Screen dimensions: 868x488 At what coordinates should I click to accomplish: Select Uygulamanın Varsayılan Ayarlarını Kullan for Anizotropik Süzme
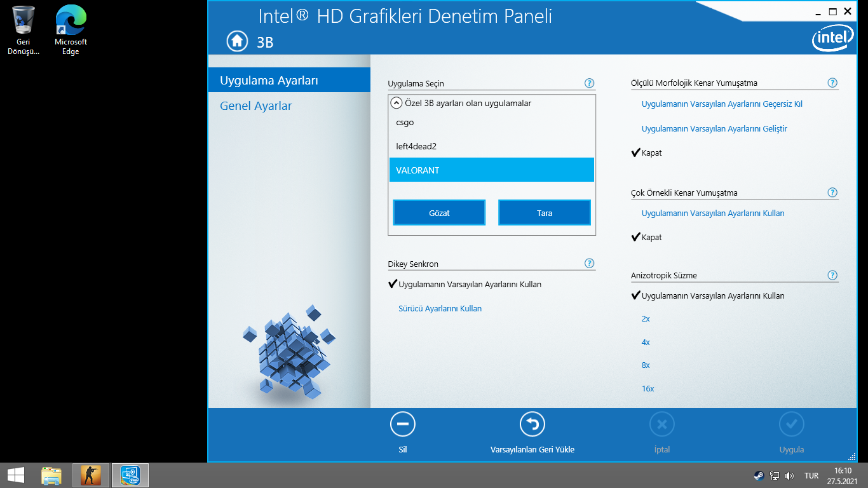(707, 295)
